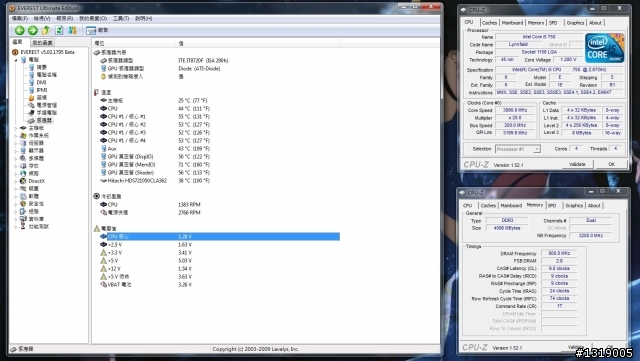Image resolution: width=640 pixels, height=361 pixels.
Task: Open the 工具(T) menu
Action: (121, 18)
